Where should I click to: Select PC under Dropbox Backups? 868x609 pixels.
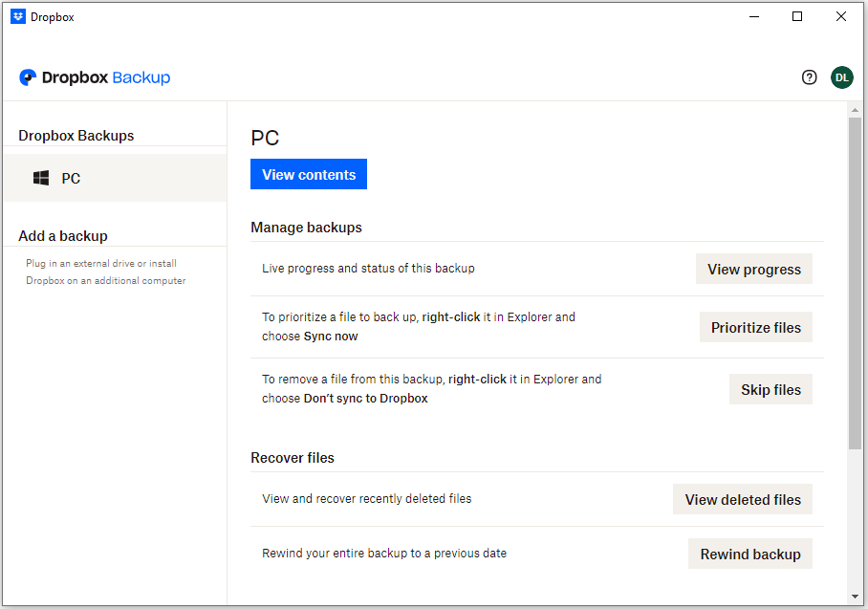click(x=71, y=178)
